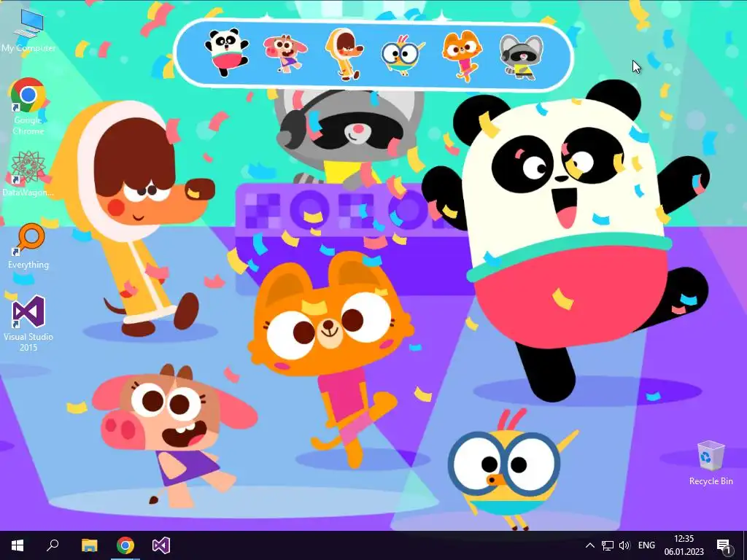
Task: Open the taskbar search magnifier
Action: coord(53,545)
